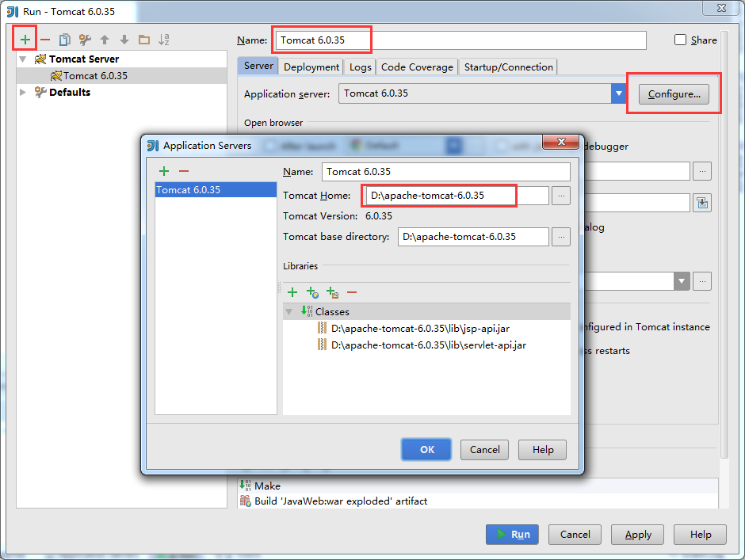Image resolution: width=745 pixels, height=560 pixels.
Task: Click Run window vertical scrollbar
Action: coord(724,245)
